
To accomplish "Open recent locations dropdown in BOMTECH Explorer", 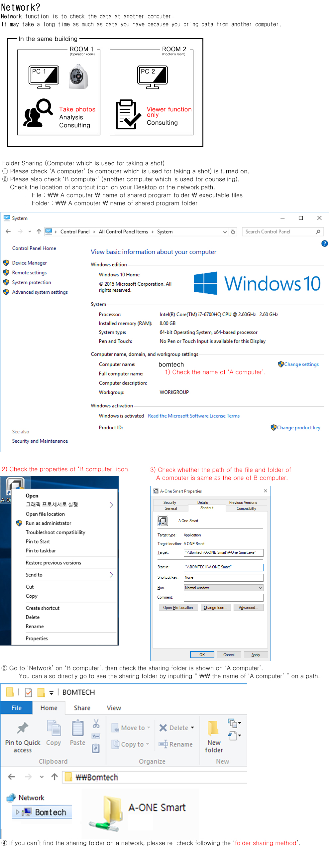I will pos(42,777).
